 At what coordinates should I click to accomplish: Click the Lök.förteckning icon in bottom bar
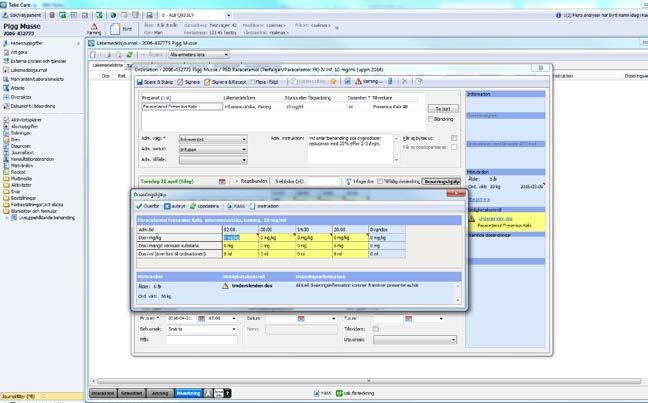[x=339, y=393]
